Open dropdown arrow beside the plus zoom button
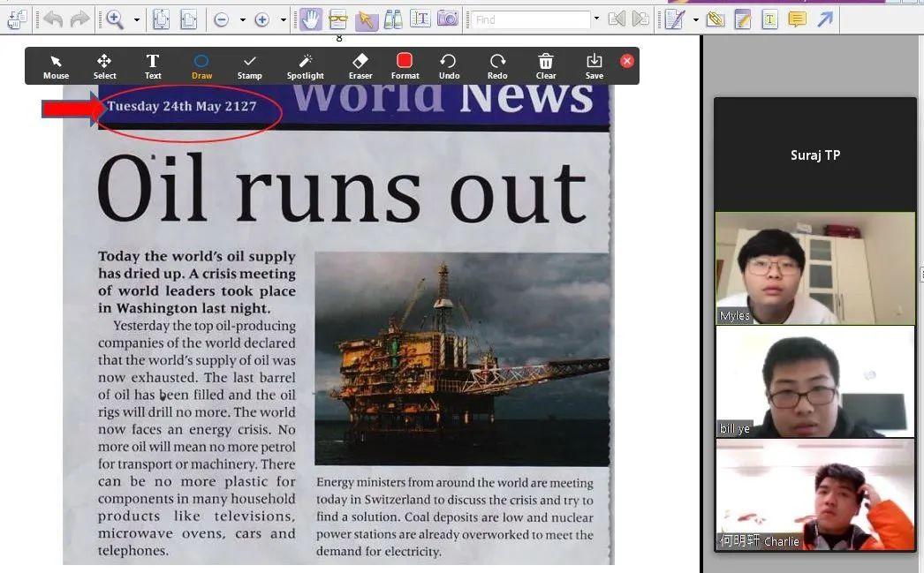 click(283, 19)
